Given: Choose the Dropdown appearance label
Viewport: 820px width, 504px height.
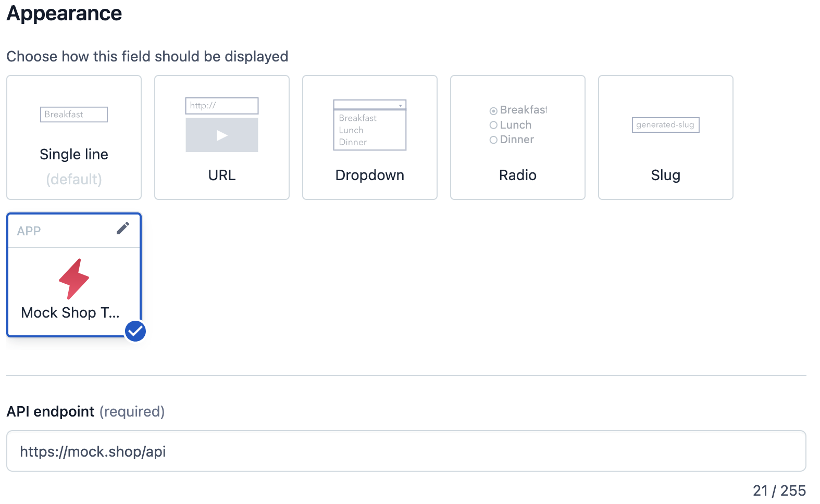Looking at the screenshot, I should tap(370, 175).
